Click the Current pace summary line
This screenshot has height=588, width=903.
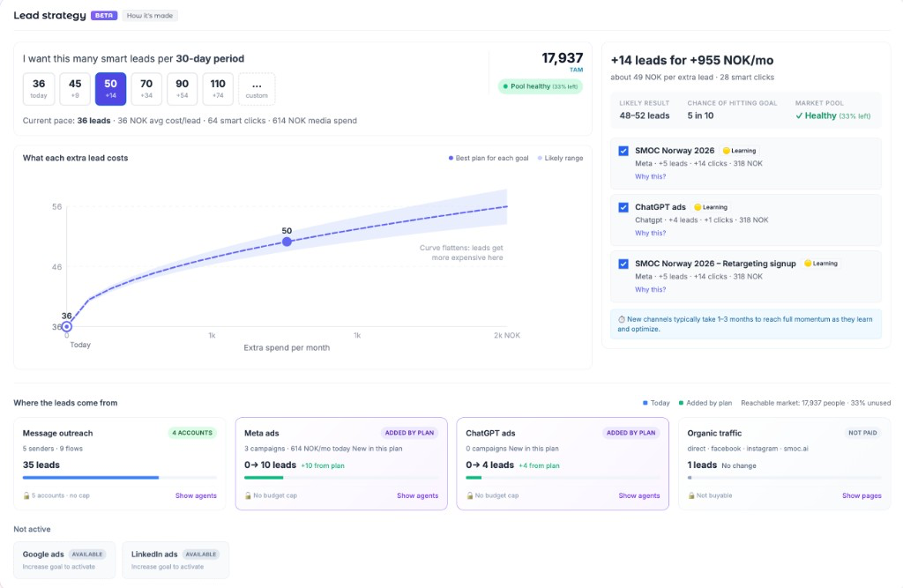(190, 121)
